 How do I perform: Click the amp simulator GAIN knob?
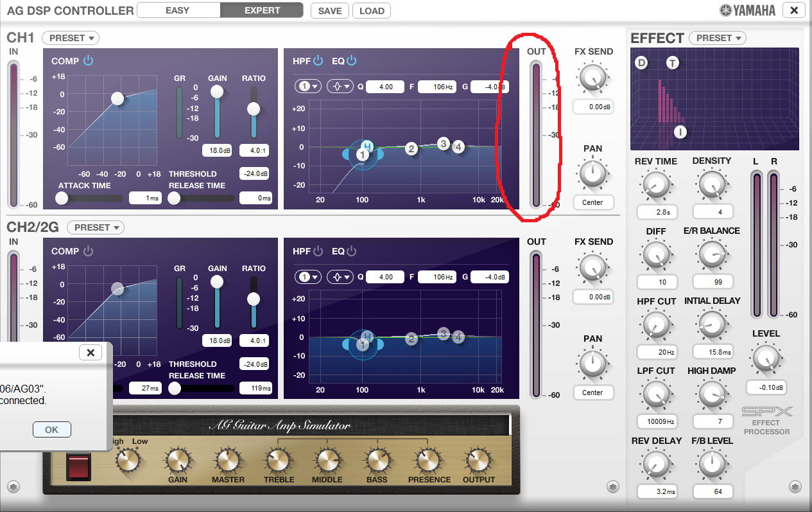177,461
